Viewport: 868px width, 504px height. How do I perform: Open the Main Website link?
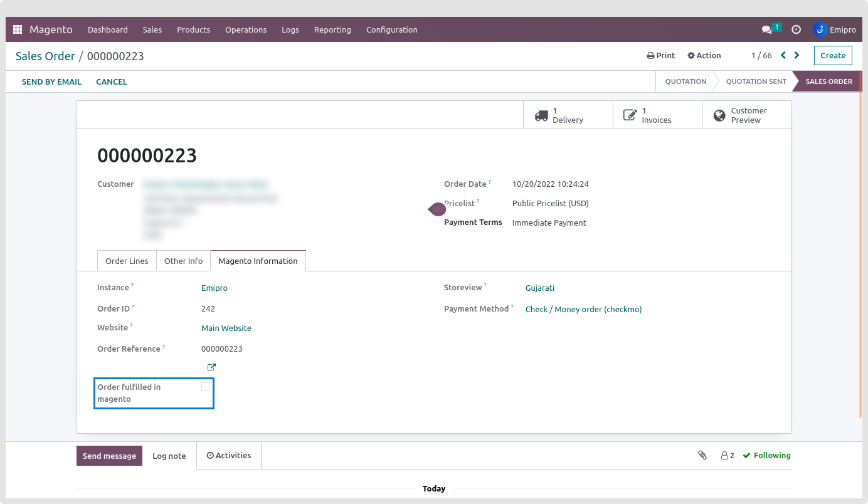tap(226, 328)
